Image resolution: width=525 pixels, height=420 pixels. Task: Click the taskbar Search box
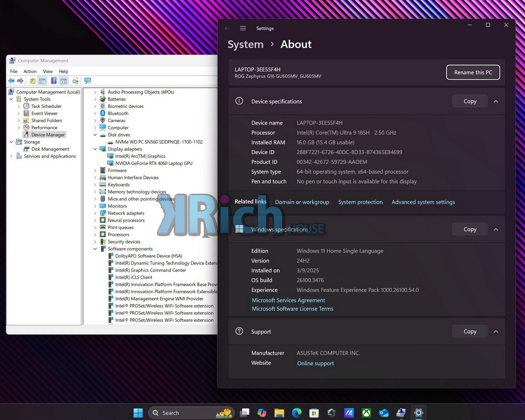tap(191, 413)
